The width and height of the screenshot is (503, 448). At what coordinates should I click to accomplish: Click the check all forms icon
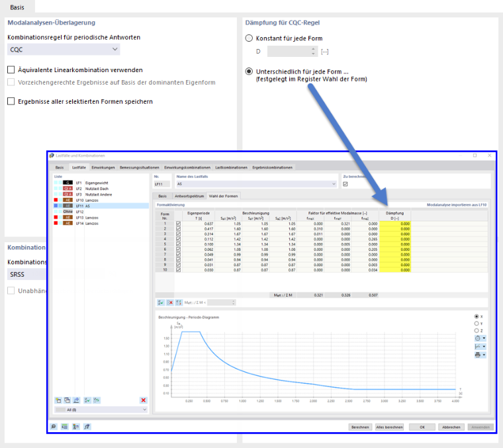tap(161, 302)
